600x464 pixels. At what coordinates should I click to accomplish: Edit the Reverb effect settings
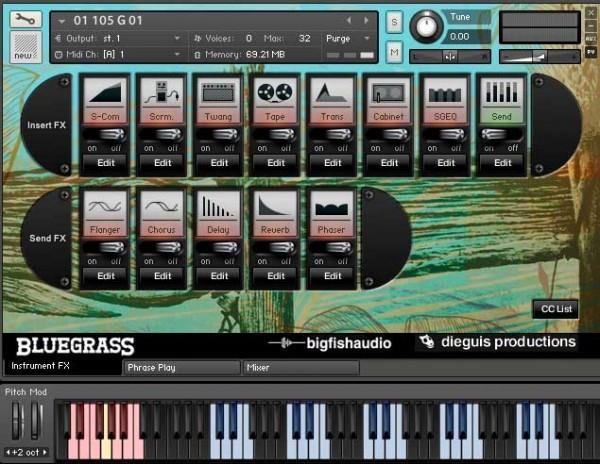[x=276, y=276]
